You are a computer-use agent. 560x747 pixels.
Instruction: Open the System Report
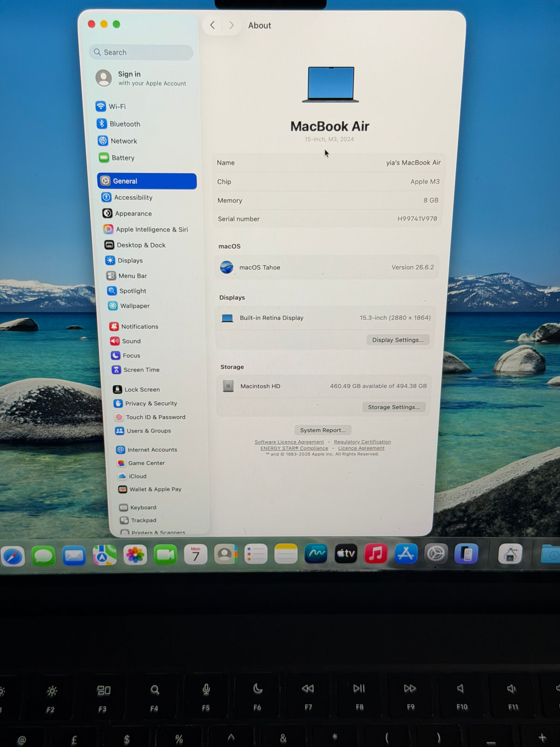coord(323,430)
